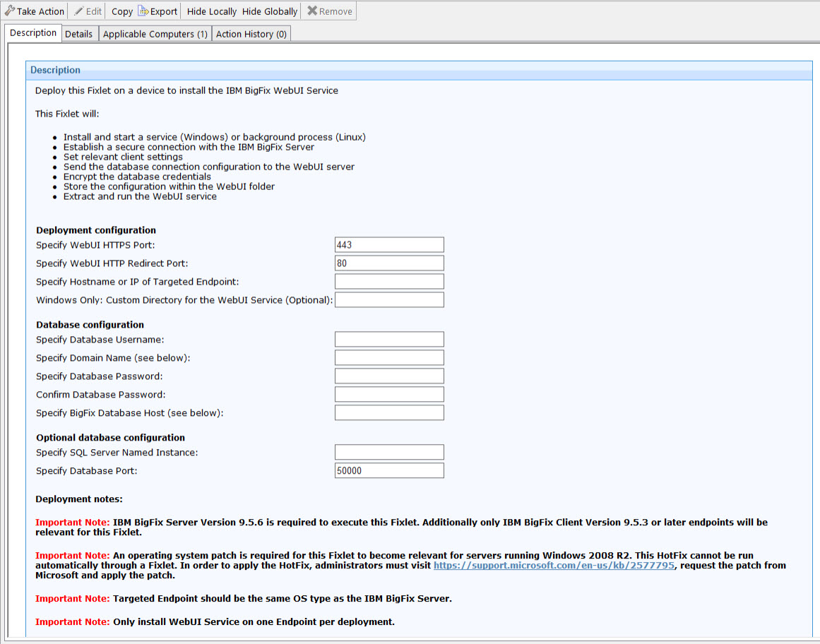Click the Confirm Database Password field
Screen dimensions: 820x644
click(x=389, y=394)
